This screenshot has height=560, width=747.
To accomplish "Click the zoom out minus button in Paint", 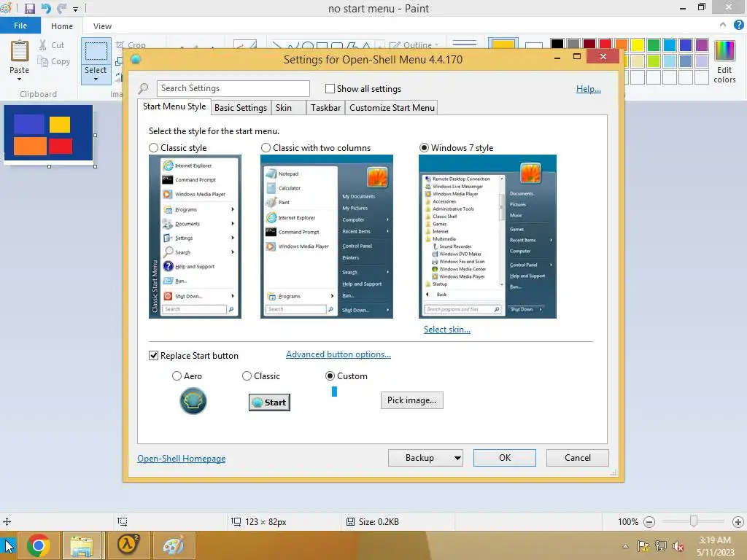I will coord(649,522).
